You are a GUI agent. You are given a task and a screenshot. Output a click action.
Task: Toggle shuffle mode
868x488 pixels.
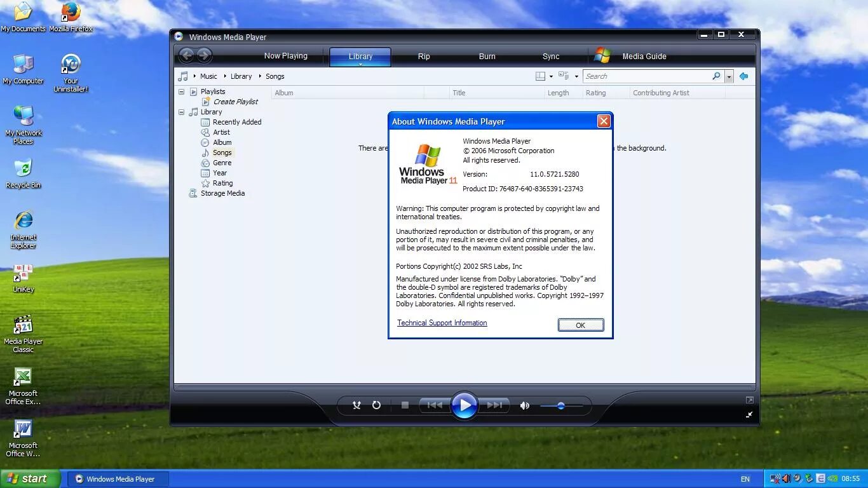pos(356,405)
